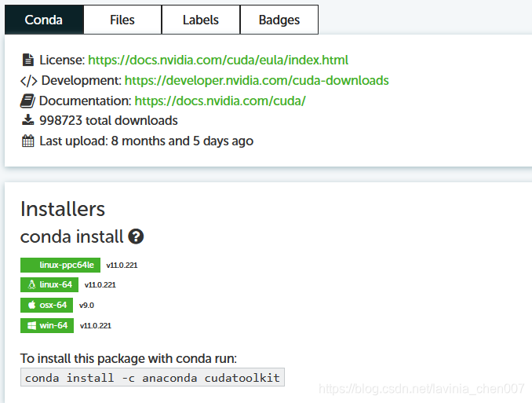Viewport: 532px width, 403px height.
Task: Visit the docs.nvidia.com/cuda documentation link
Action: tap(220, 101)
